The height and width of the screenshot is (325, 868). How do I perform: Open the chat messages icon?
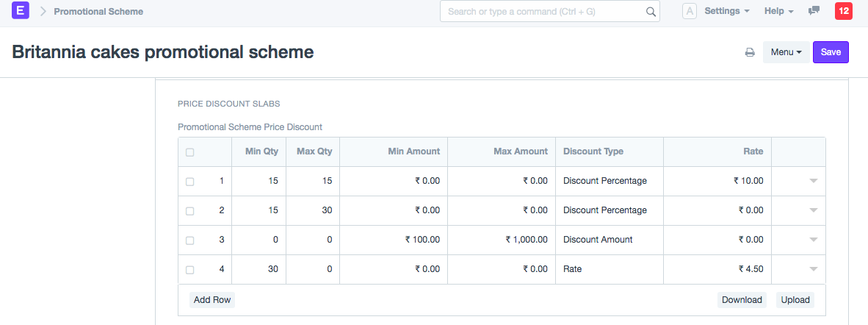814,11
